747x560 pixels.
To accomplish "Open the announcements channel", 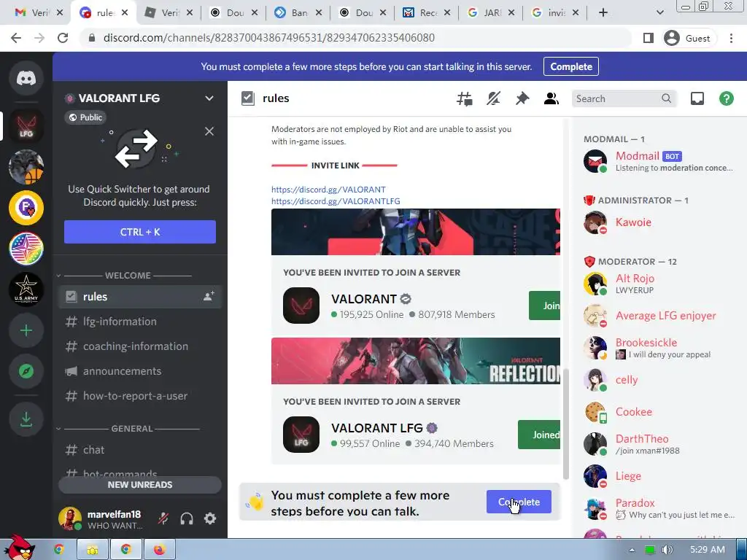I will point(140,371).
